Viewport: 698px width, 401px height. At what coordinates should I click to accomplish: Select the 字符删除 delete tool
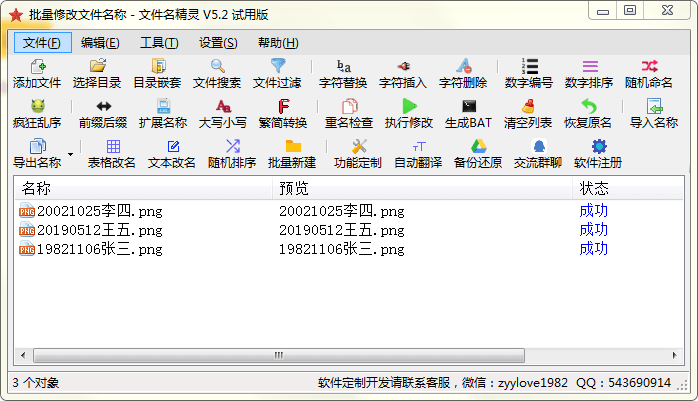click(x=463, y=66)
